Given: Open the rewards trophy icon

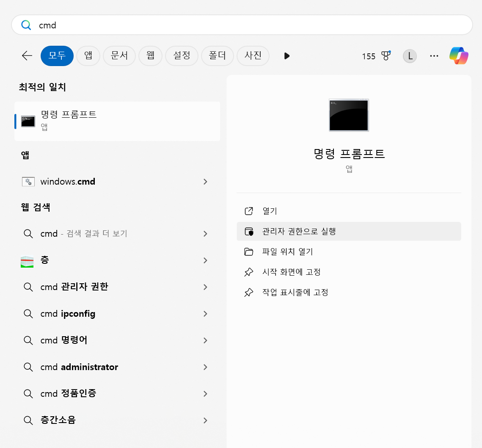Looking at the screenshot, I should (386, 56).
